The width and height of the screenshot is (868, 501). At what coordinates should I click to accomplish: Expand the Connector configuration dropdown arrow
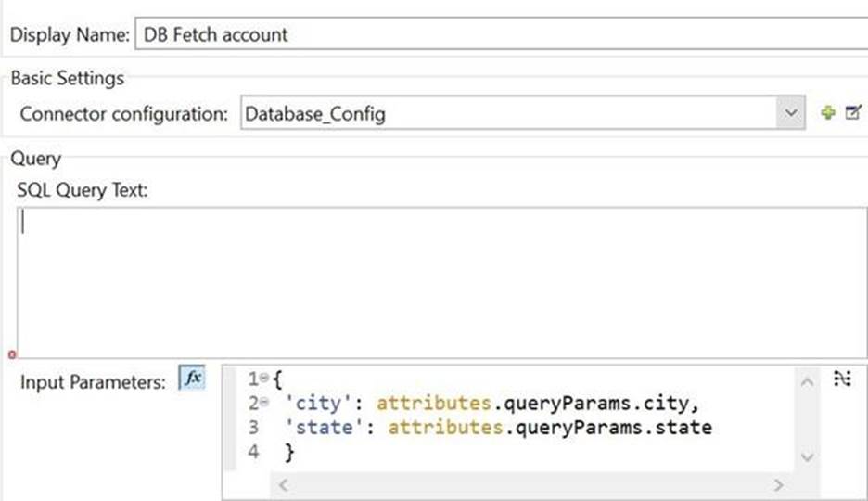(x=790, y=113)
